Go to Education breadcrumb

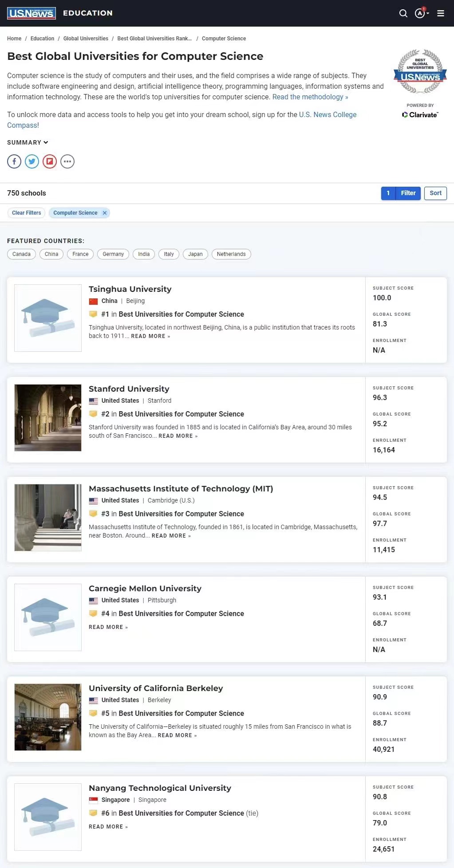click(42, 39)
